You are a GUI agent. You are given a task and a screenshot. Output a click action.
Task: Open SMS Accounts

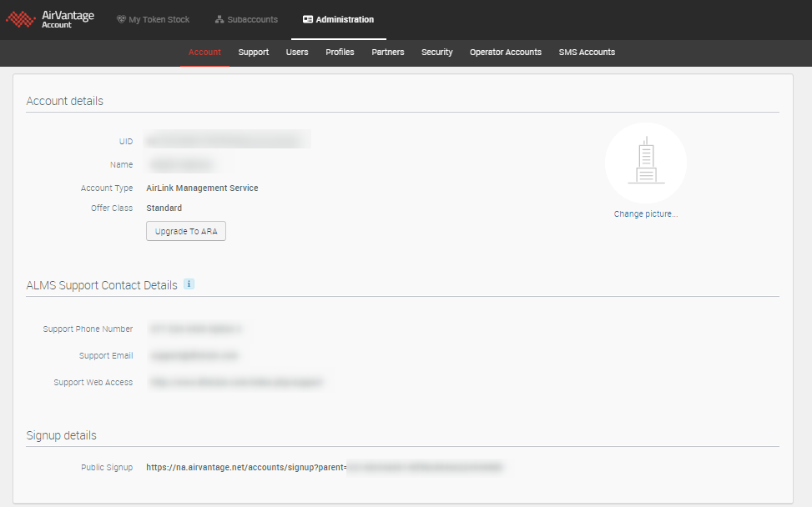(587, 52)
